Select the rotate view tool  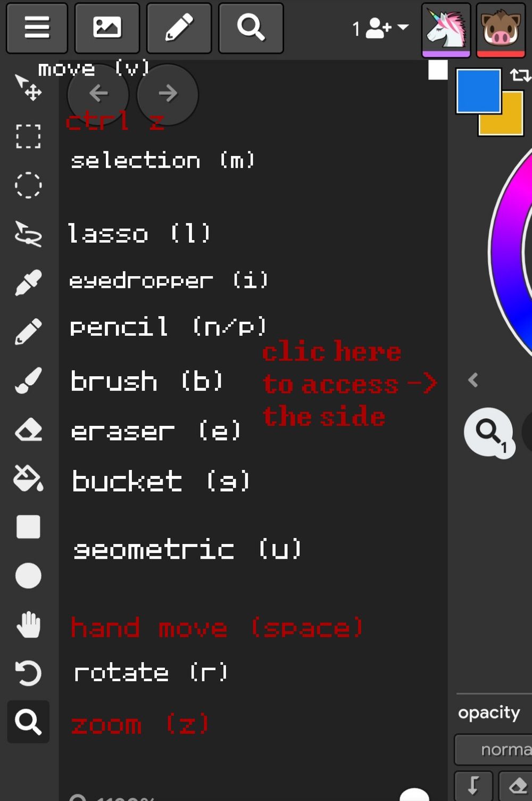coord(28,673)
